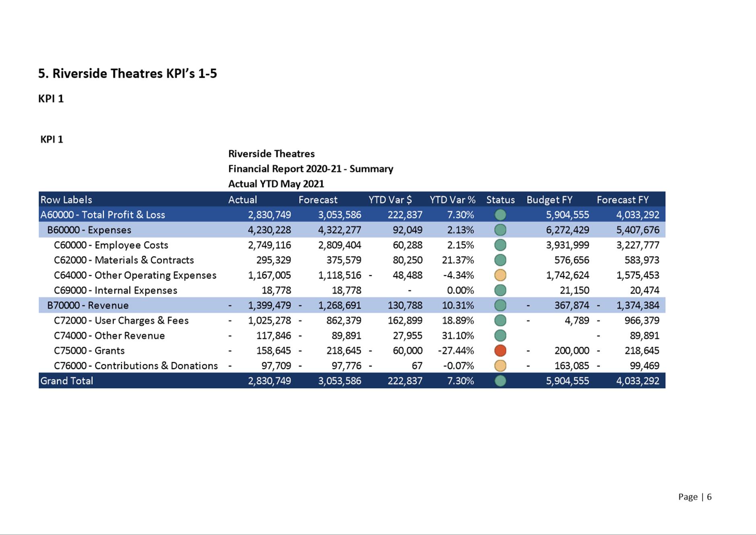Click Employee Costs actual value 2,749,116
This screenshot has height=535, width=756.
coord(269,245)
